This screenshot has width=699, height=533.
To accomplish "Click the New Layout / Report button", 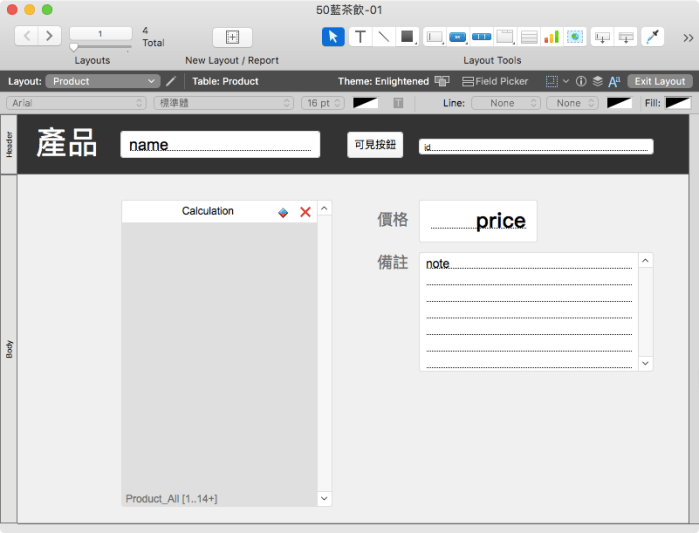I will pyautogui.click(x=232, y=37).
